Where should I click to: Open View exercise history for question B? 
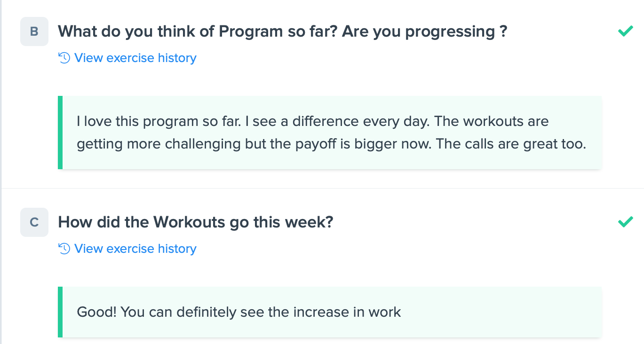135,58
